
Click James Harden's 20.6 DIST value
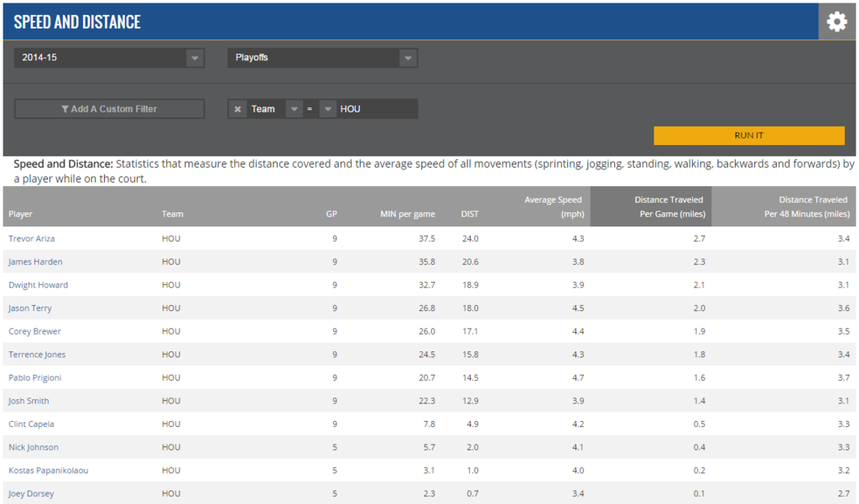(470, 262)
